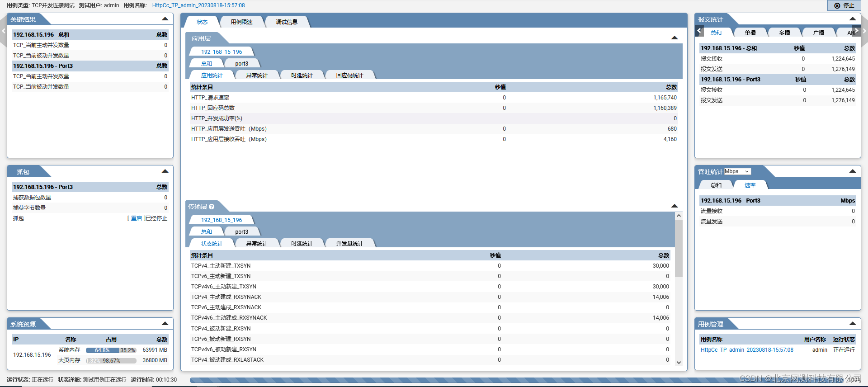Select 单播 tab in 报文统计
The height and width of the screenshot is (387, 868).
(x=750, y=33)
